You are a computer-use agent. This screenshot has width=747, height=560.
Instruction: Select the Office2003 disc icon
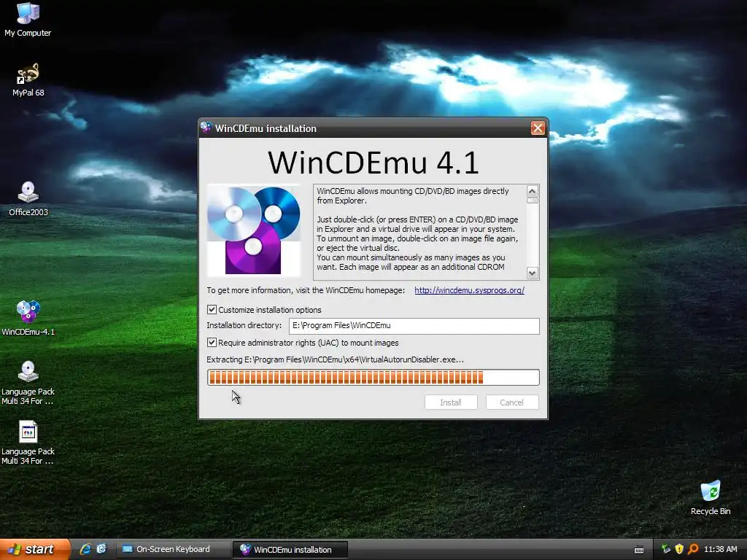pos(28,199)
